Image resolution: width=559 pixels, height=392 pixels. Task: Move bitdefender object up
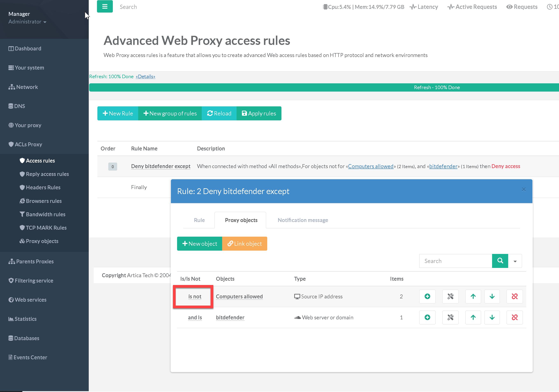pos(473,317)
